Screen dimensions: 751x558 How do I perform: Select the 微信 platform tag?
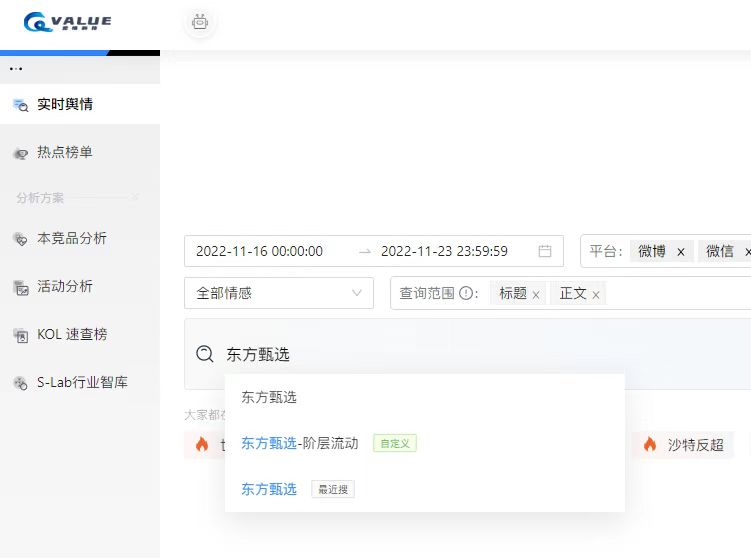(719, 251)
